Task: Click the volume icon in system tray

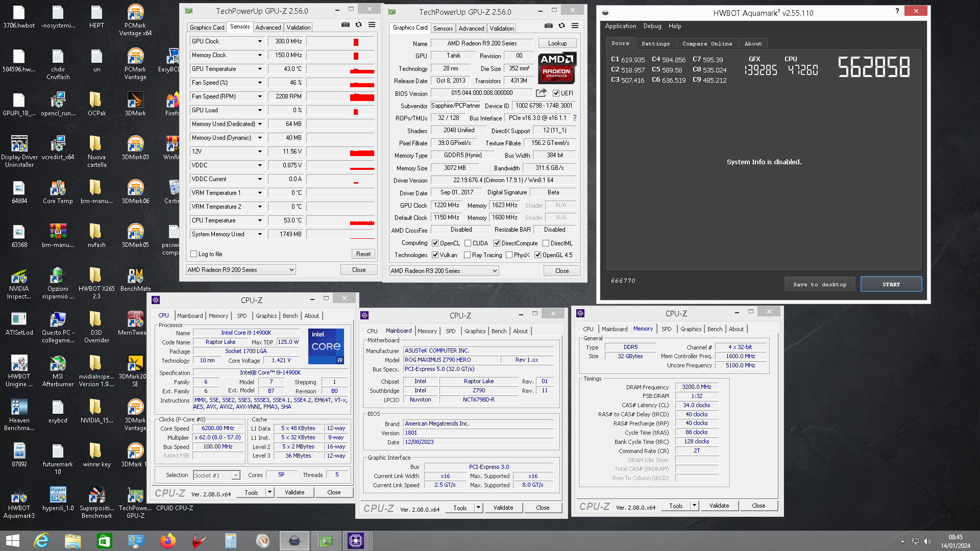Action: point(927,541)
